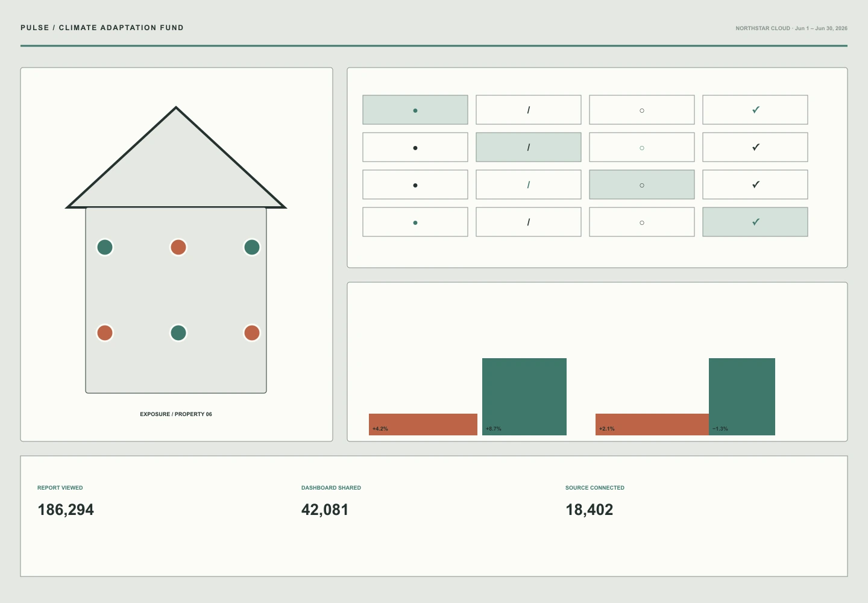This screenshot has height=603, width=868.
Task: Select the green bar labeled −1.3%
Action: 742,397
